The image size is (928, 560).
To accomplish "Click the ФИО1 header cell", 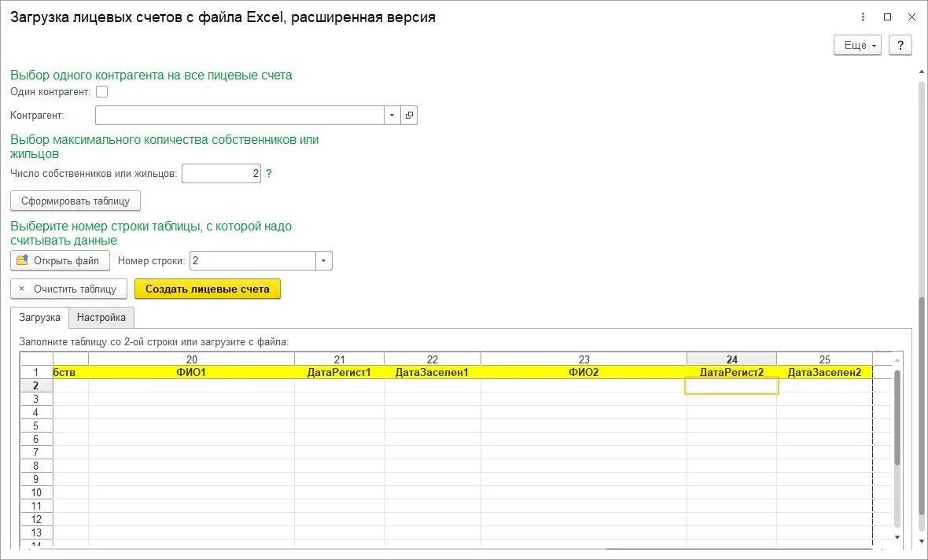I will [x=192, y=372].
